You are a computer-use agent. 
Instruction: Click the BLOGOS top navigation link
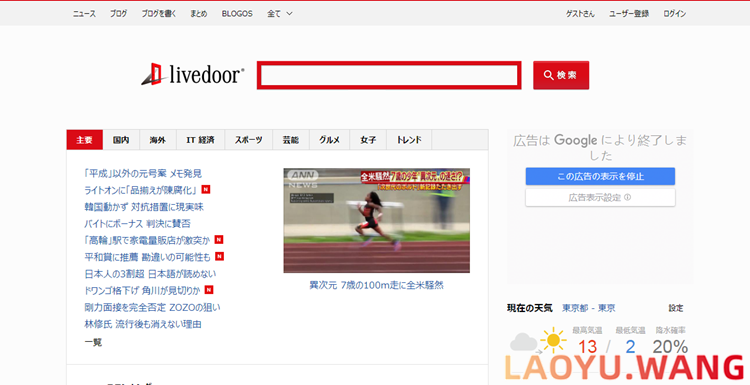237,13
